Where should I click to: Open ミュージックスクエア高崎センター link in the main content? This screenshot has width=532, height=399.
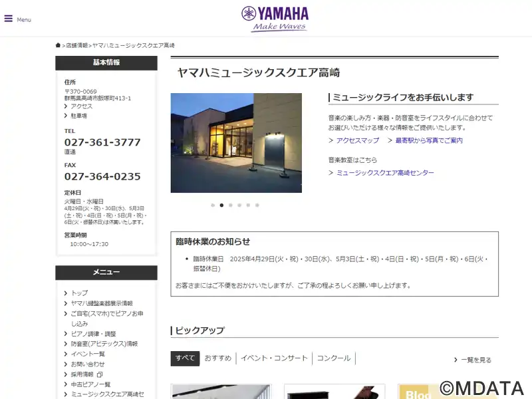coord(385,173)
